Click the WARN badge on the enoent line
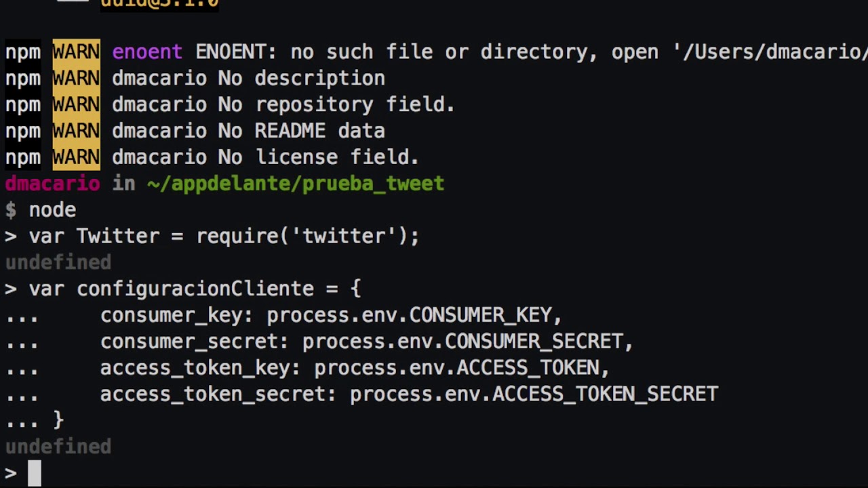 [76, 52]
